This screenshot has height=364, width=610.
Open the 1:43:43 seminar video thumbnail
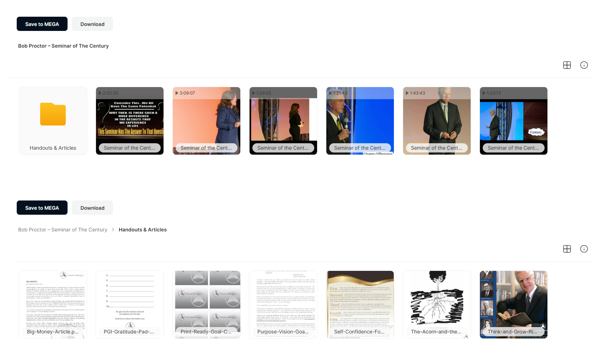(x=437, y=121)
